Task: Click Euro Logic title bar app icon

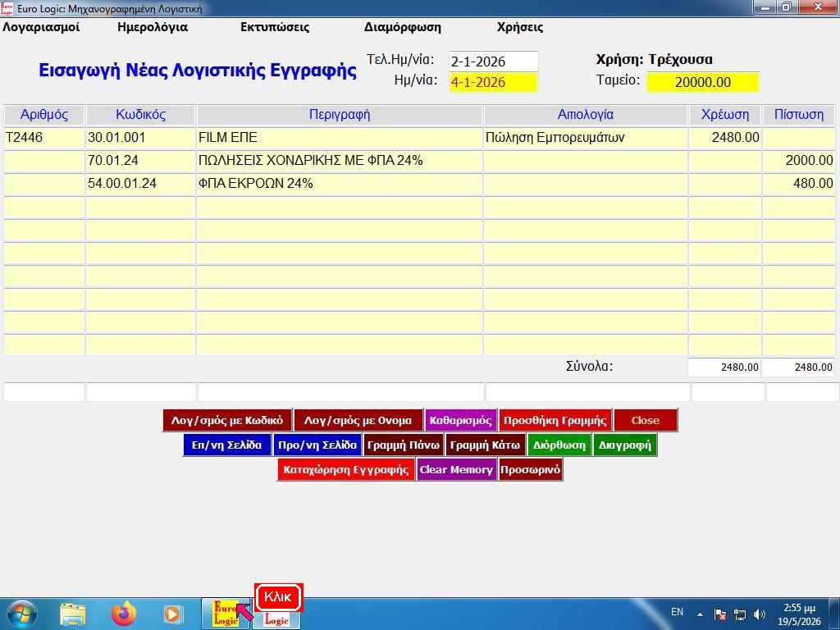Action: (7, 8)
